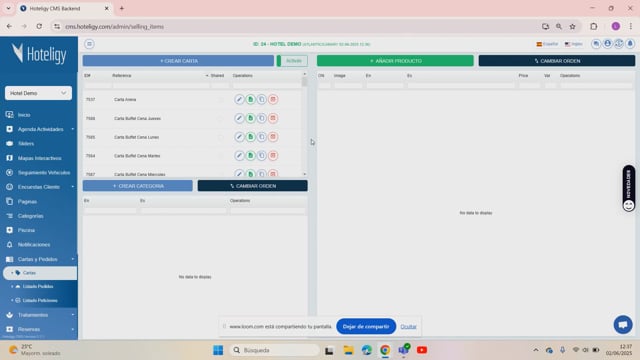Open Chrome tab search dropdown arrow

8,8
